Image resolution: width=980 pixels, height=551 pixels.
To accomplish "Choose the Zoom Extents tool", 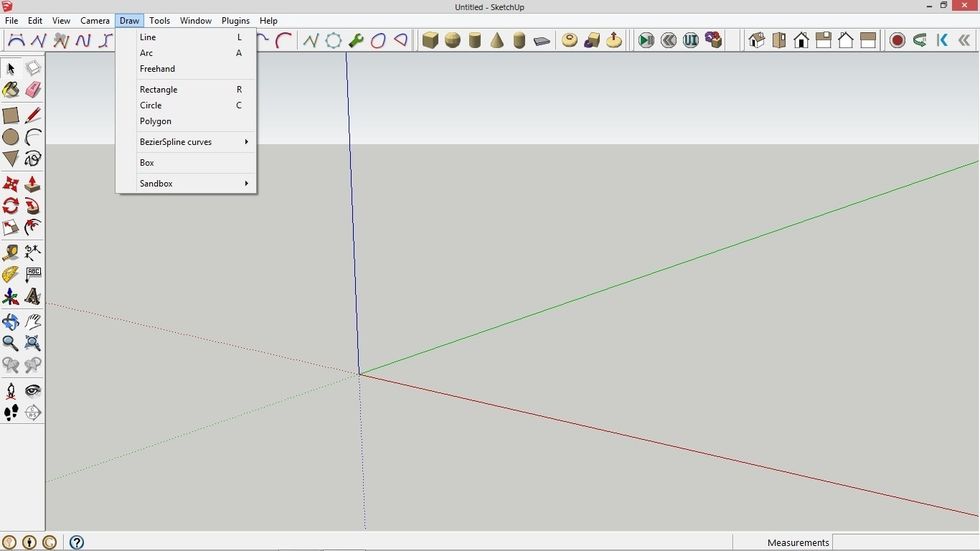I will point(32,343).
